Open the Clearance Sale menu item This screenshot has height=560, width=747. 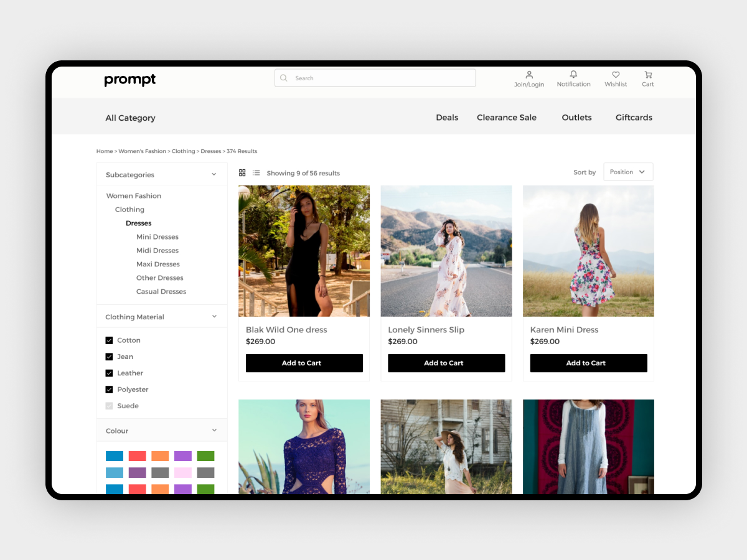click(507, 118)
